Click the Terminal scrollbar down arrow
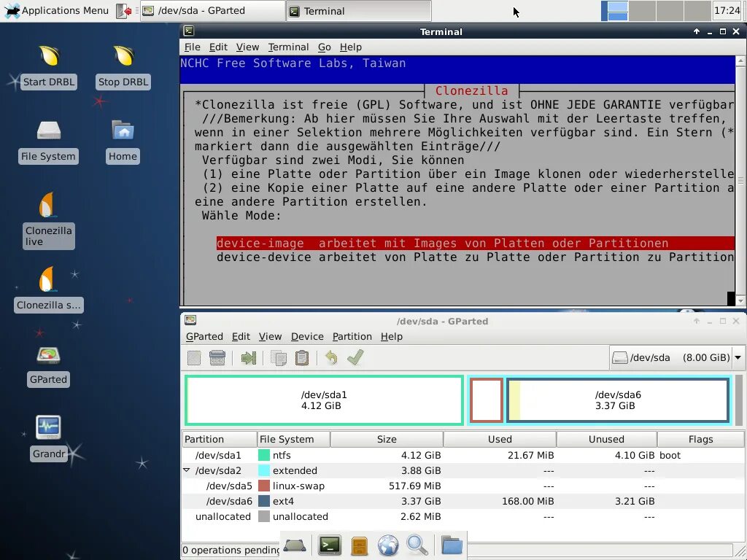 [x=740, y=301]
